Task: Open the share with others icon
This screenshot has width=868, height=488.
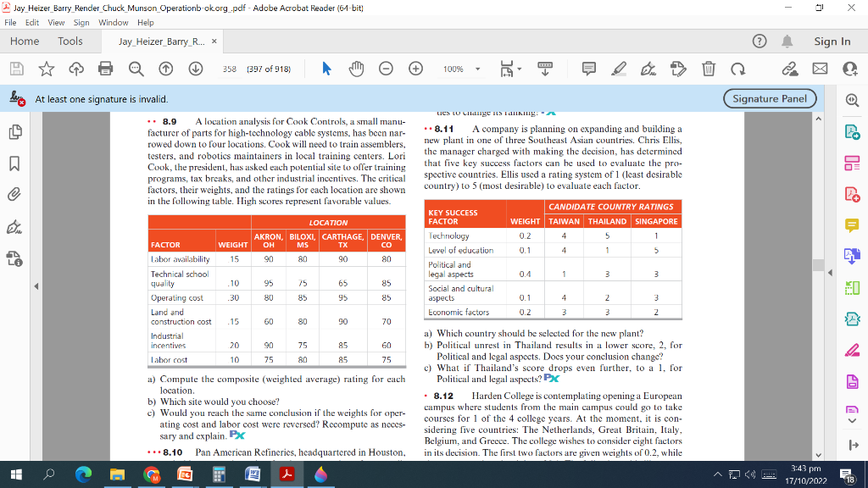Action: tap(849, 69)
